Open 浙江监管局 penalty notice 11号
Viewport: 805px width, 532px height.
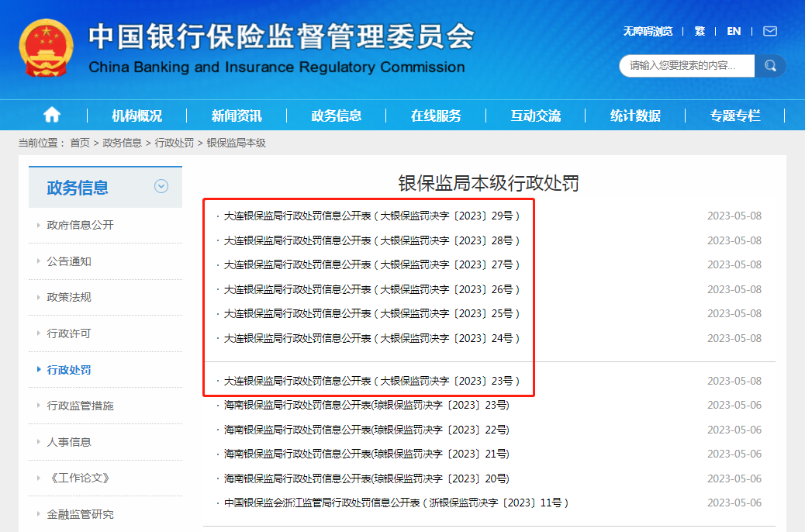[396, 503]
